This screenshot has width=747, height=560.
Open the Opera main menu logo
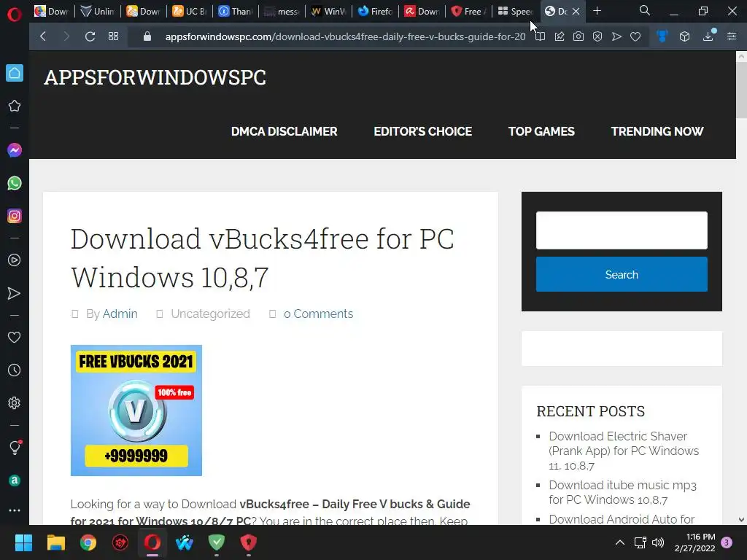click(15, 15)
